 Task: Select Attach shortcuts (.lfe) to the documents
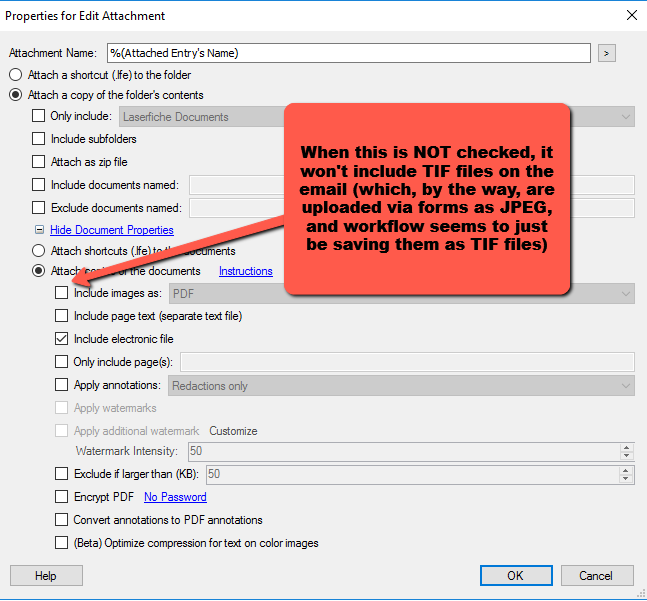38,251
